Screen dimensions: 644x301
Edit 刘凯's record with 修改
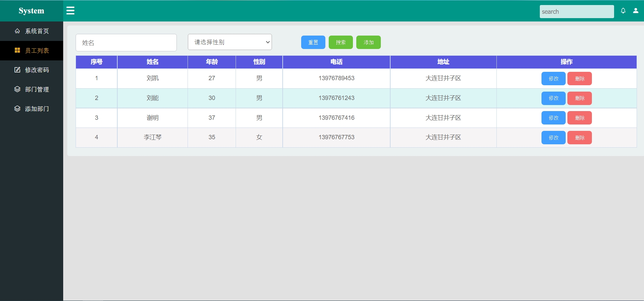[553, 79]
